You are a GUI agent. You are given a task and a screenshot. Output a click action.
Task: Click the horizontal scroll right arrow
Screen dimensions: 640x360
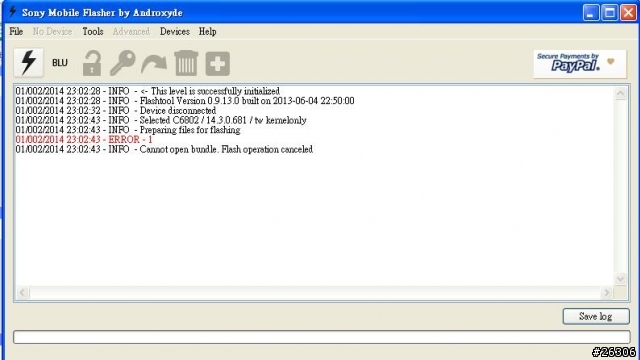pos(607,292)
